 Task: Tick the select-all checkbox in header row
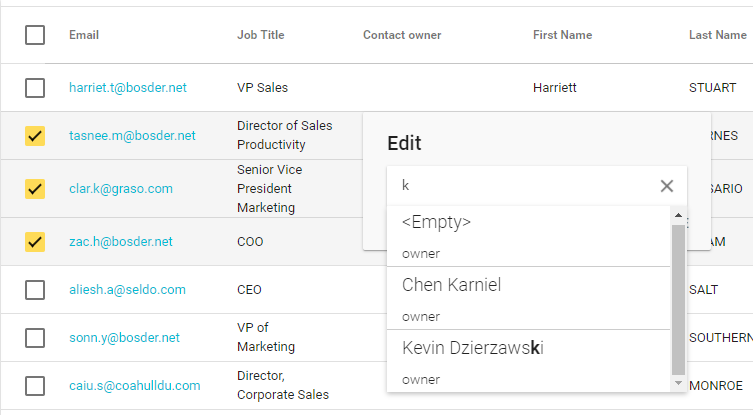tap(35, 35)
